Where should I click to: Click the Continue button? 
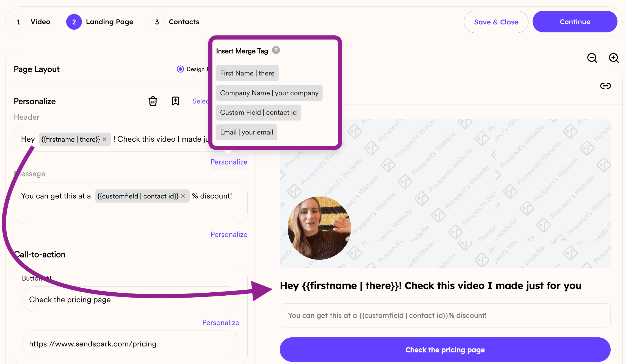[x=575, y=22]
